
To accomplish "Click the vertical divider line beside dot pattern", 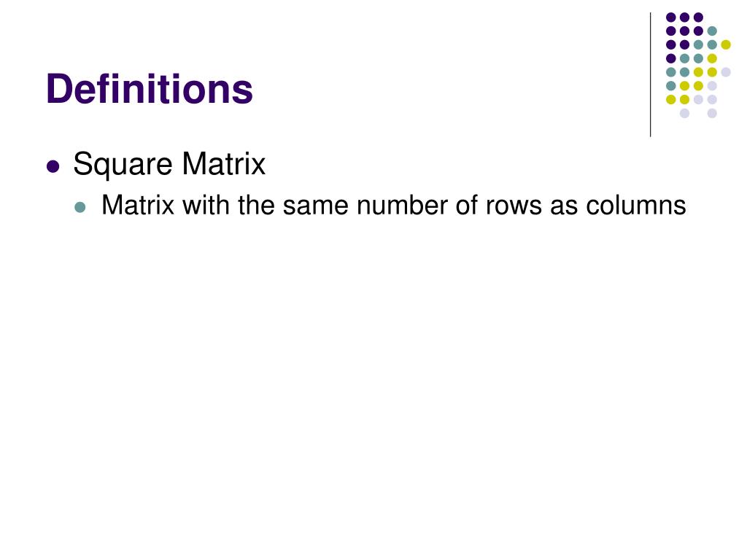I will click(x=650, y=75).
